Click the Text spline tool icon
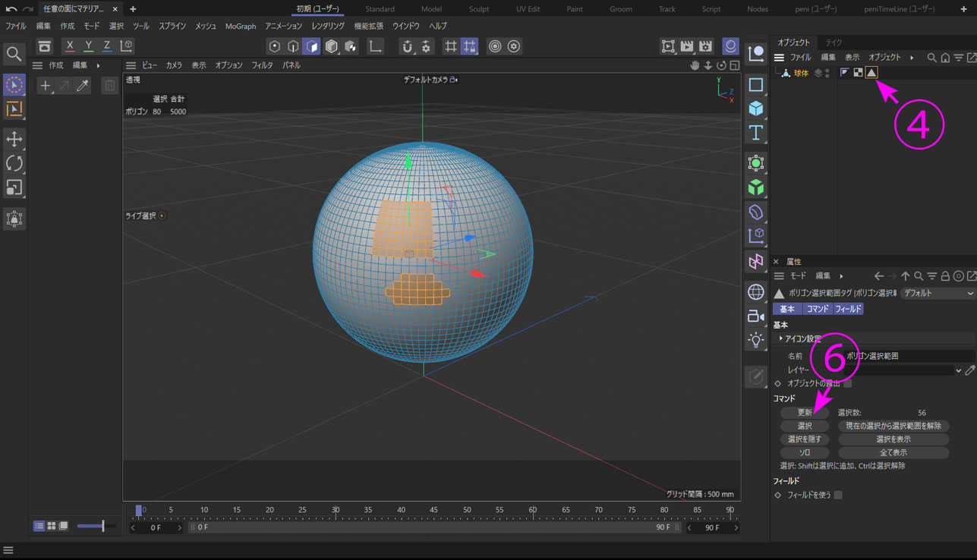This screenshot has width=977, height=560. pyautogui.click(x=755, y=134)
